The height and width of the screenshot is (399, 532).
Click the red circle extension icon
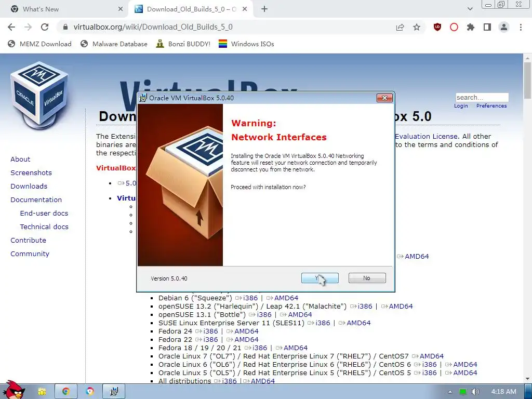(454, 27)
